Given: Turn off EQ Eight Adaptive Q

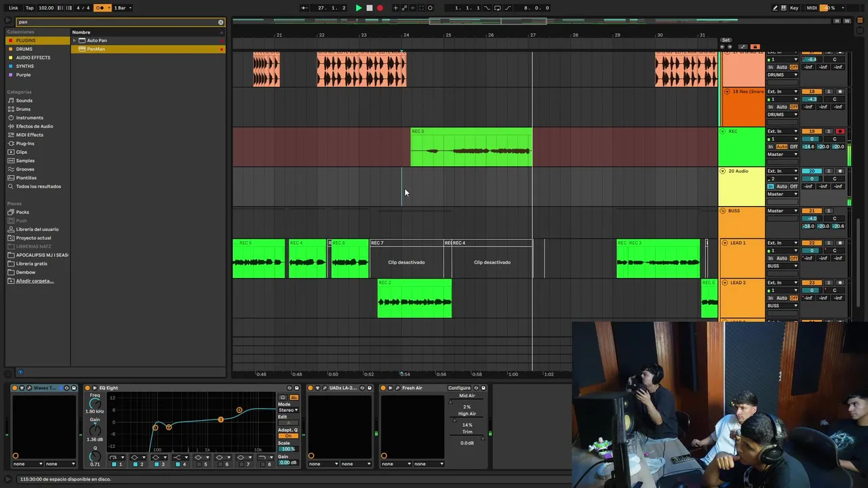Looking at the screenshot, I should click(x=288, y=436).
